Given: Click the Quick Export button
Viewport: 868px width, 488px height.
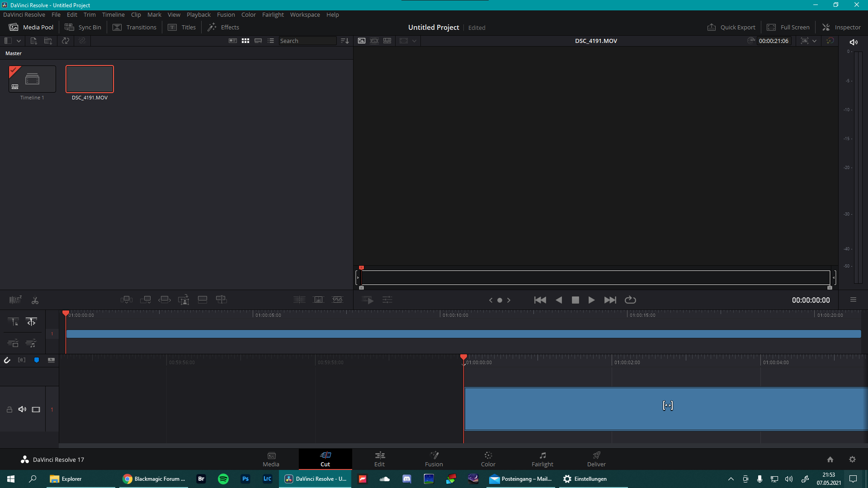Looking at the screenshot, I should coord(732,28).
